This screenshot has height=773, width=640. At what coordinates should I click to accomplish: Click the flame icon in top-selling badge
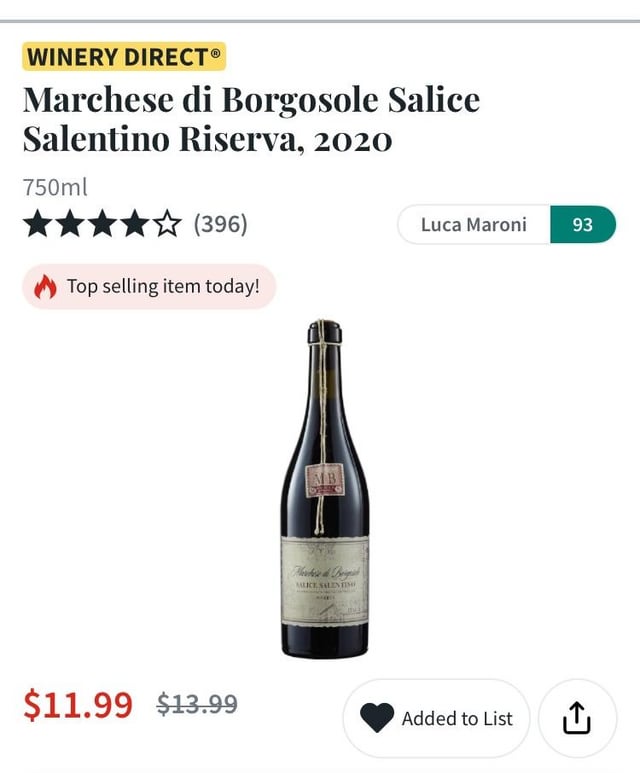pyautogui.click(x=46, y=287)
